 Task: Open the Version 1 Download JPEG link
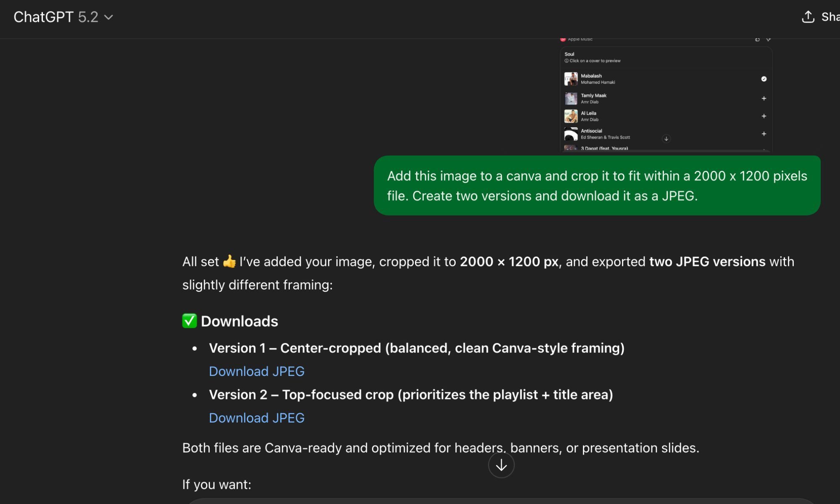[x=257, y=371]
